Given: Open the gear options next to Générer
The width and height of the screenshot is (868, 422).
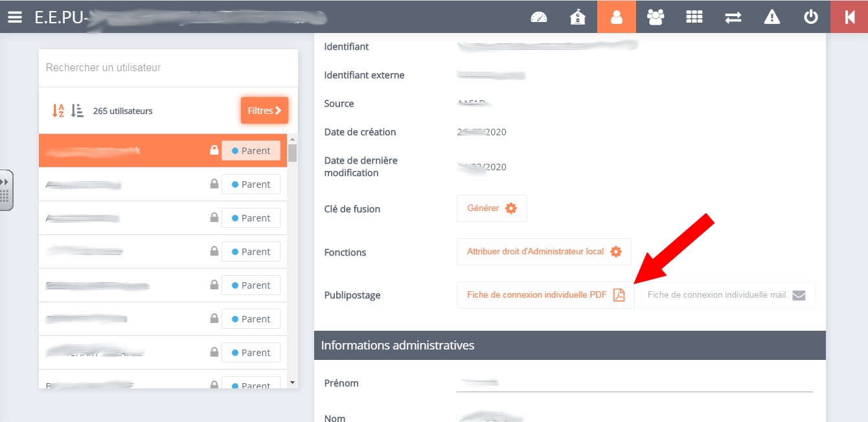Looking at the screenshot, I should tap(511, 208).
